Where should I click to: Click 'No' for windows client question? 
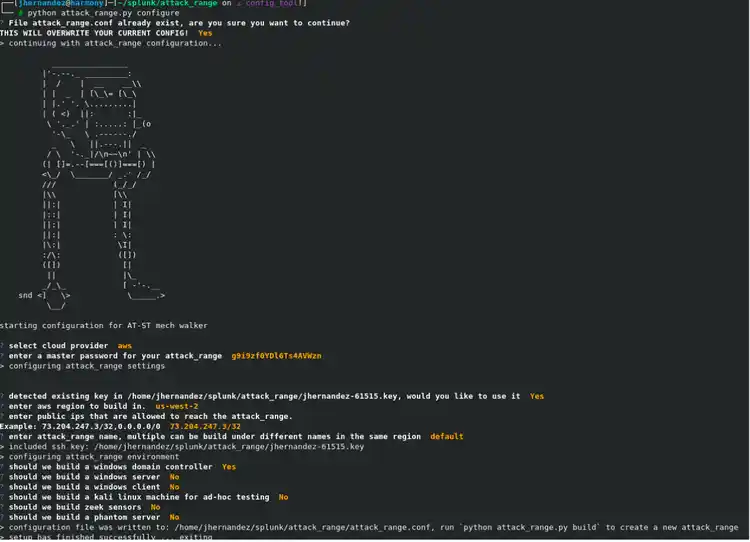175,487
